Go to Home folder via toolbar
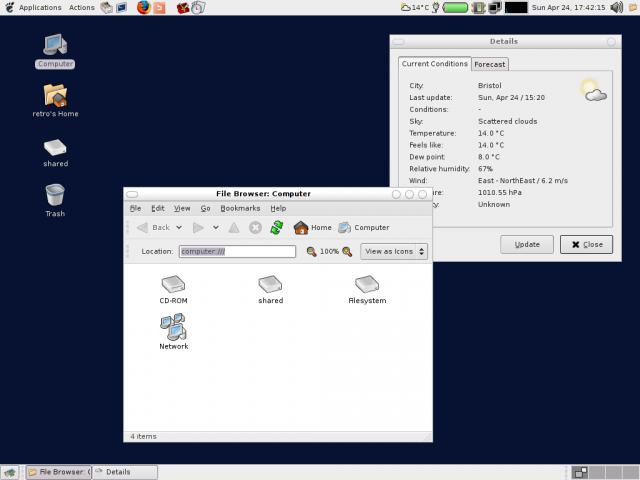The image size is (640, 480). [312, 227]
